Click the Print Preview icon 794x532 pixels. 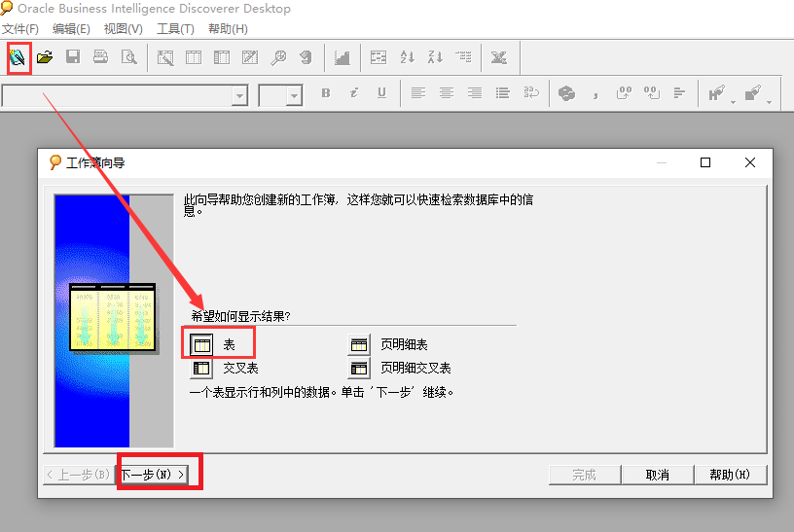click(x=128, y=57)
